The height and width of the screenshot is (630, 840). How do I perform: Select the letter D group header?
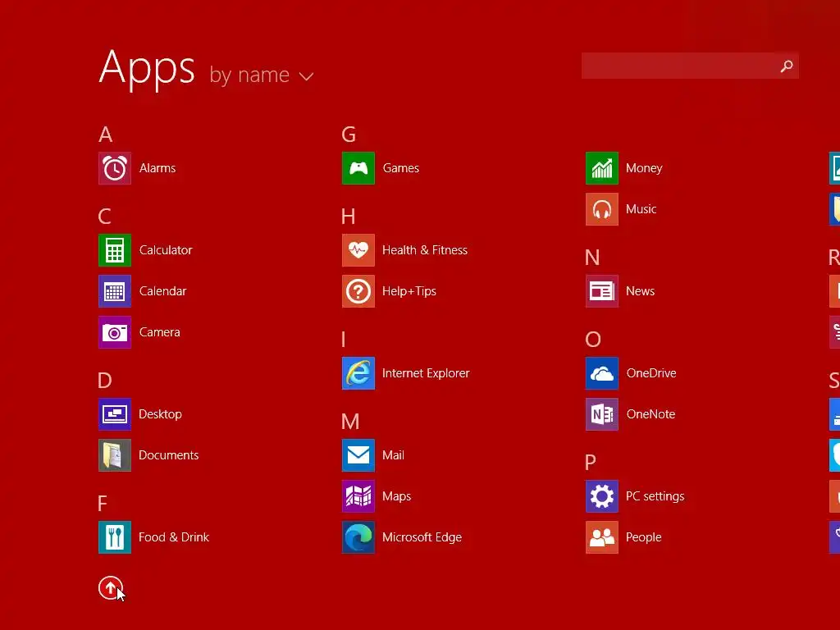click(105, 381)
